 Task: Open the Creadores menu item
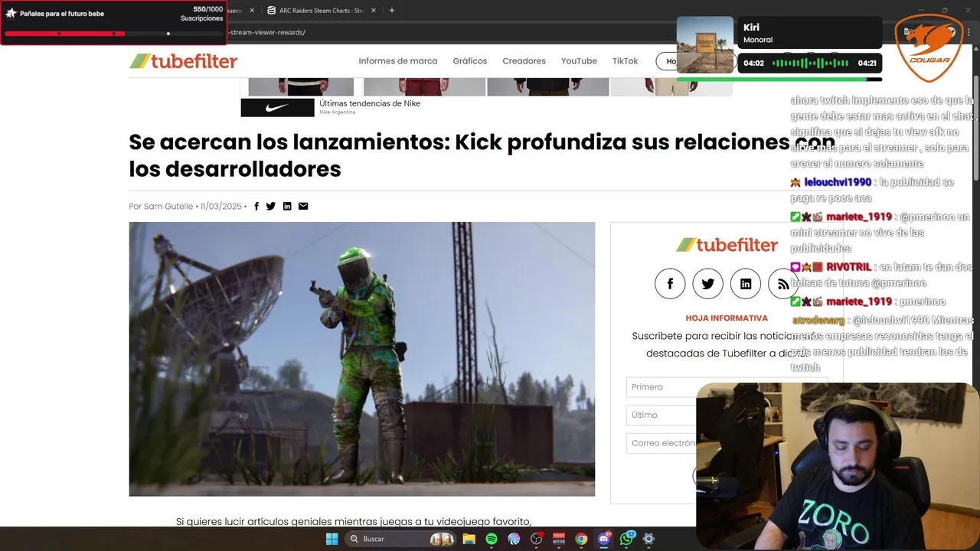coord(524,61)
